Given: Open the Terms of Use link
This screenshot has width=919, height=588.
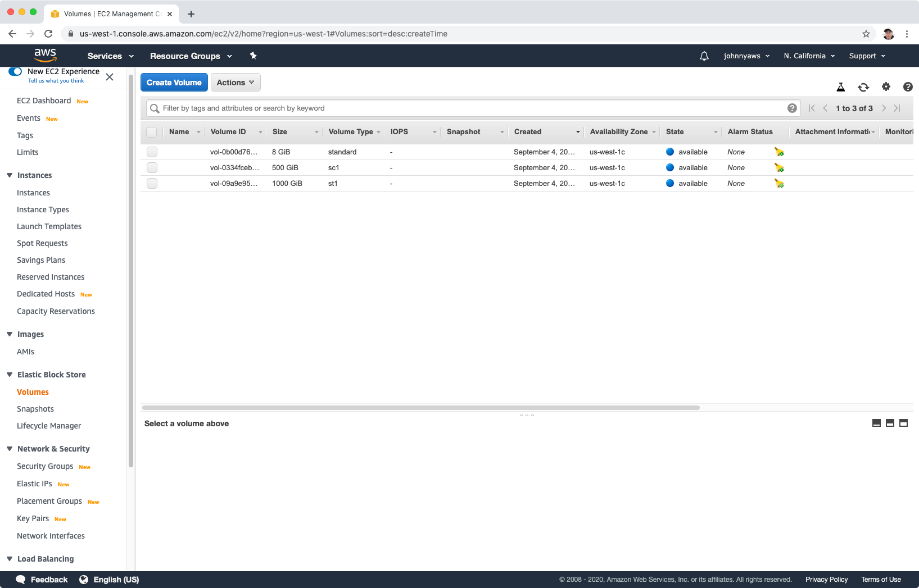Looking at the screenshot, I should point(881,580).
